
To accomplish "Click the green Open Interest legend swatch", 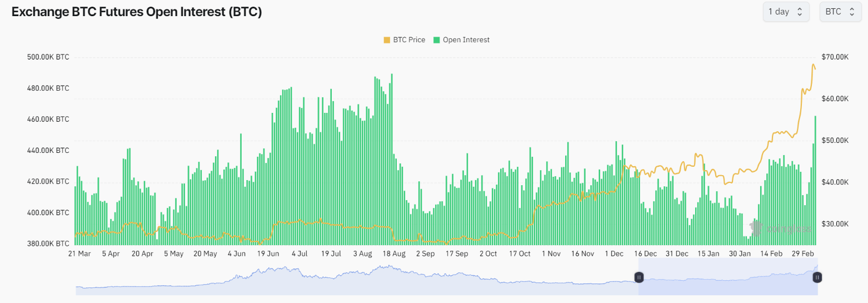I will coord(437,40).
